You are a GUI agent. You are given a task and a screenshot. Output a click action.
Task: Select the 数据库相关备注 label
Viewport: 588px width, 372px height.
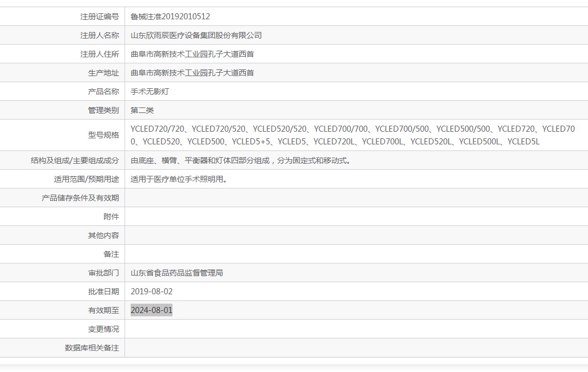tap(92, 348)
